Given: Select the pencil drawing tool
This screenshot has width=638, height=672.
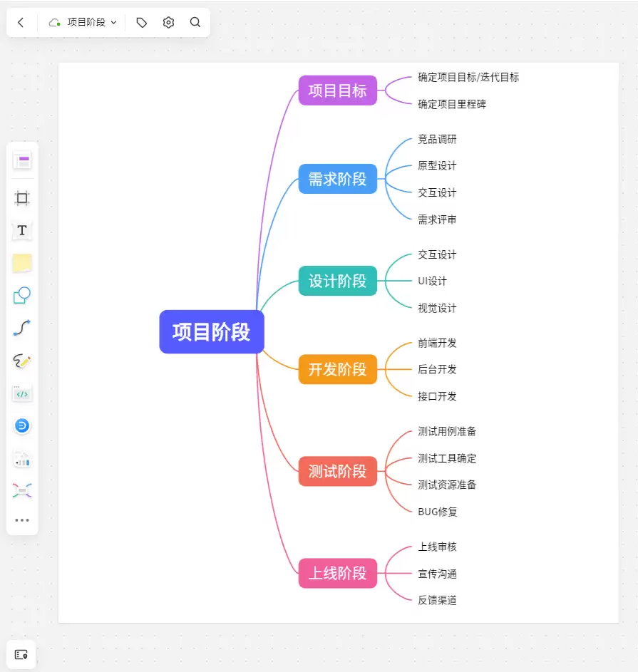Looking at the screenshot, I should (22, 361).
